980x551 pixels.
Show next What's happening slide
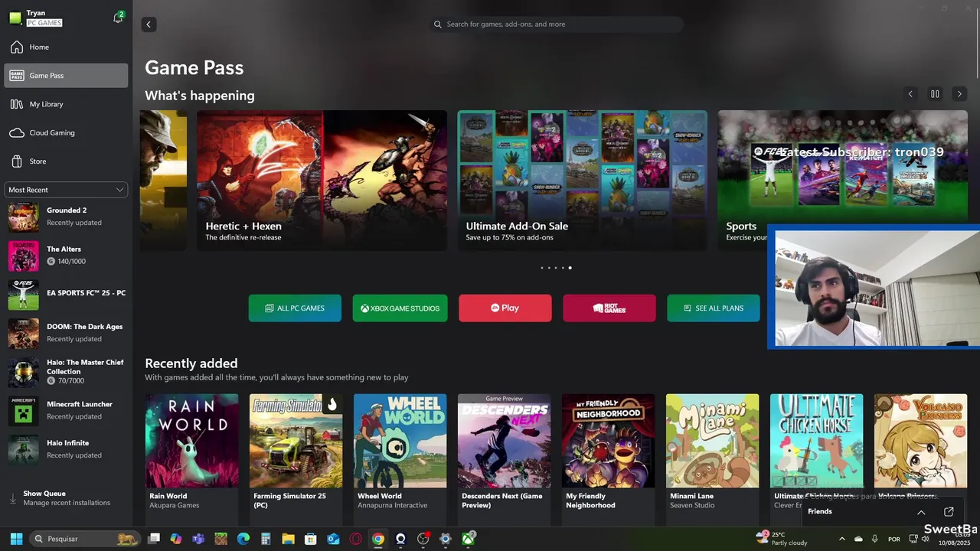(959, 94)
